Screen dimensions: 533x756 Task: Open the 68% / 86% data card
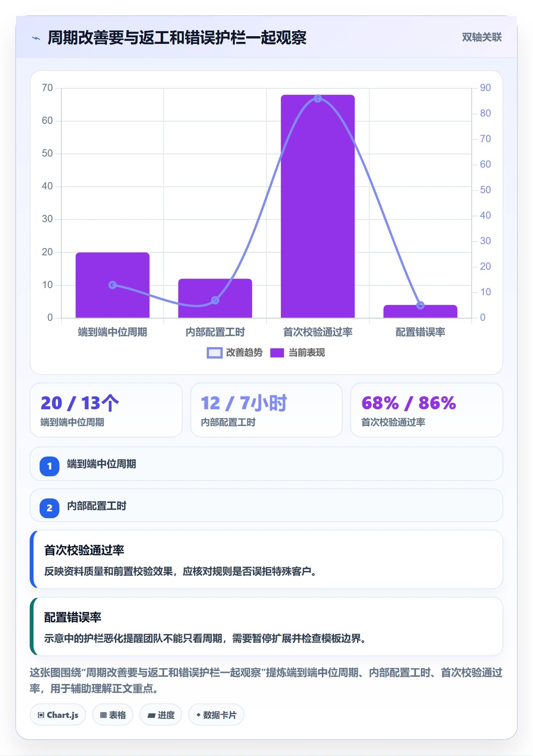(x=427, y=410)
